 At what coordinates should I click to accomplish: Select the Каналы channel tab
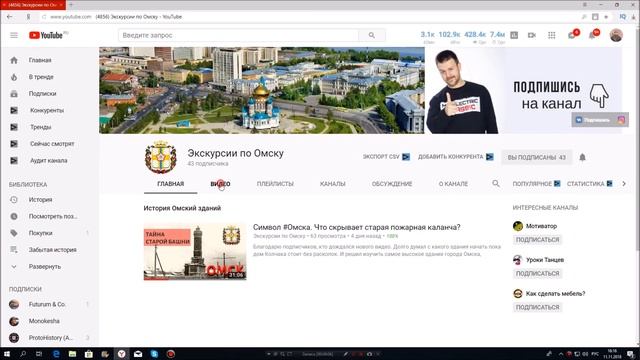click(x=333, y=184)
